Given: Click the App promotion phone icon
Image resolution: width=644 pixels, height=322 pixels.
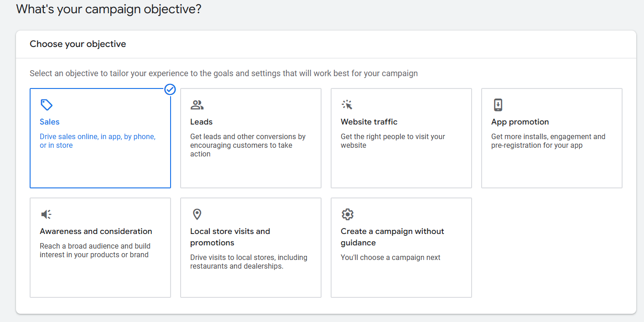Looking at the screenshot, I should (498, 105).
